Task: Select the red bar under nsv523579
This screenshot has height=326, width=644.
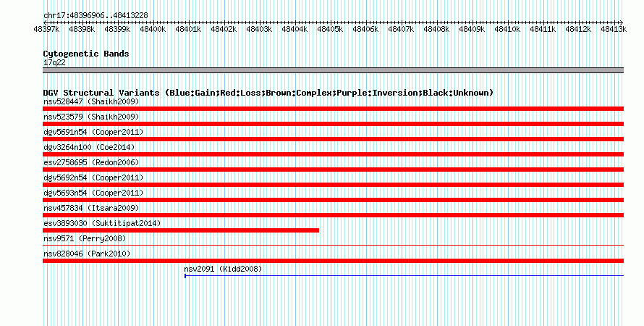Action: [333, 124]
